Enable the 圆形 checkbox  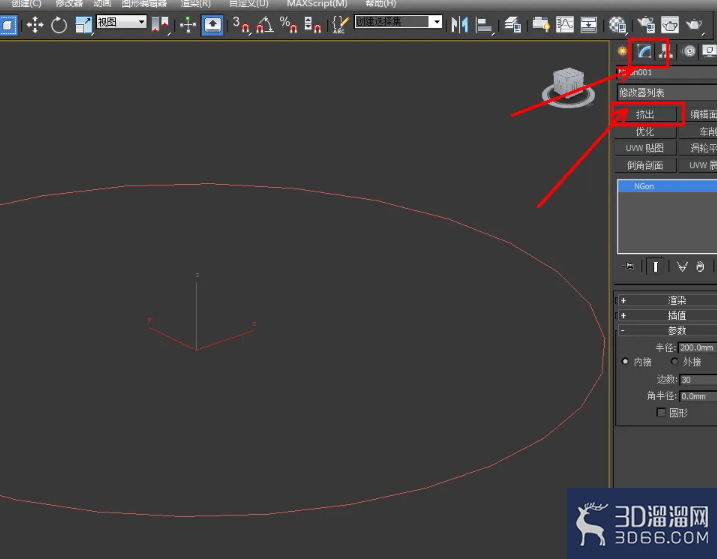coord(661,412)
